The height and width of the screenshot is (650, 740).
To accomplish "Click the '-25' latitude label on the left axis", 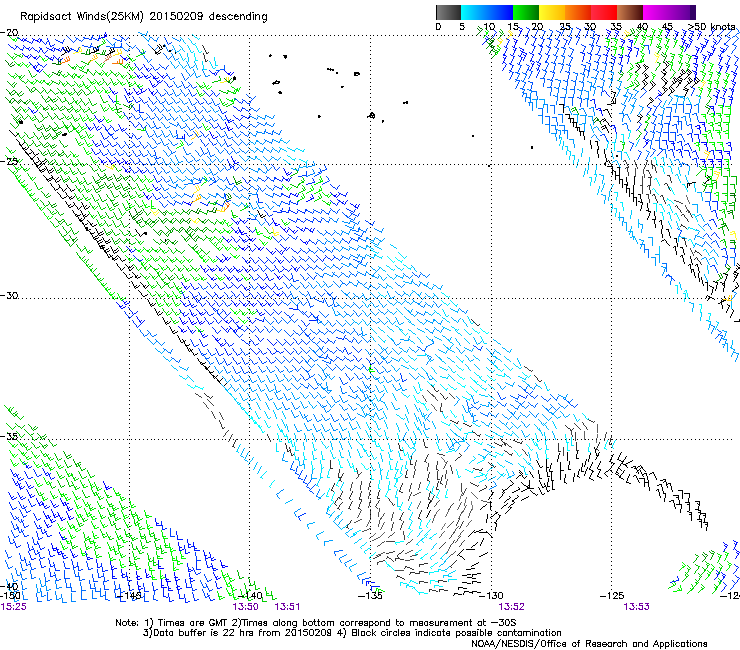I will coord(9,161).
